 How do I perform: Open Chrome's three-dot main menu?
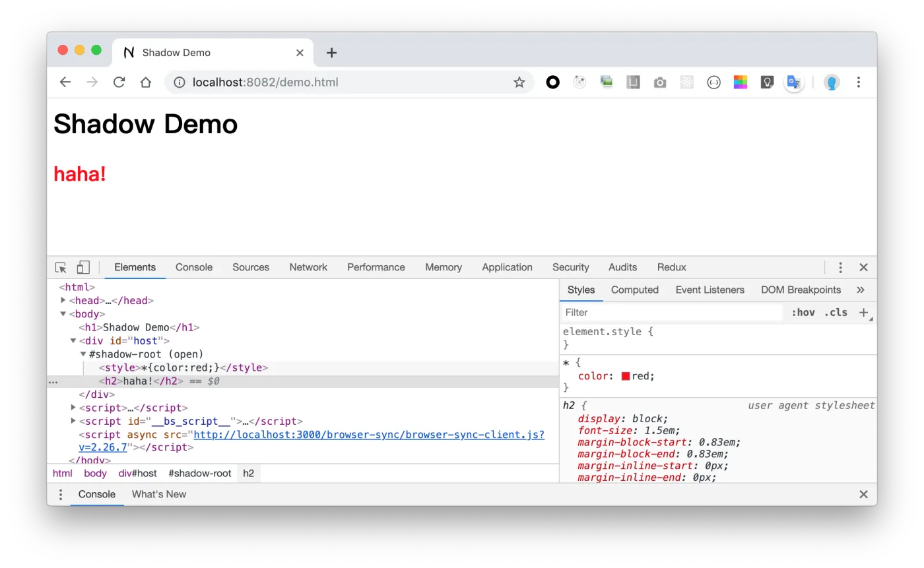[859, 82]
